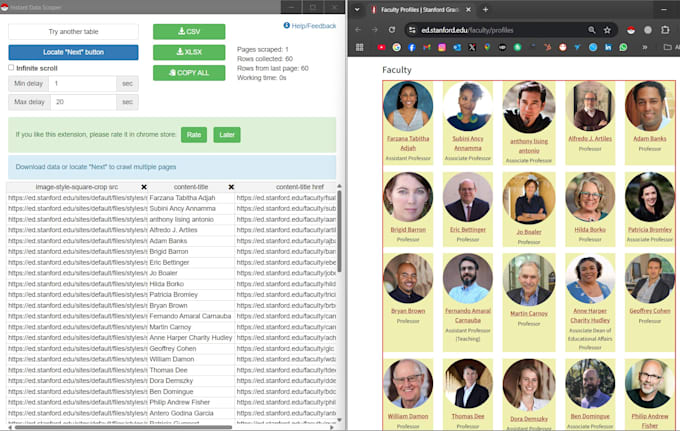Click the Min delay input field
Screen dimensions: 680x431
[82, 83]
